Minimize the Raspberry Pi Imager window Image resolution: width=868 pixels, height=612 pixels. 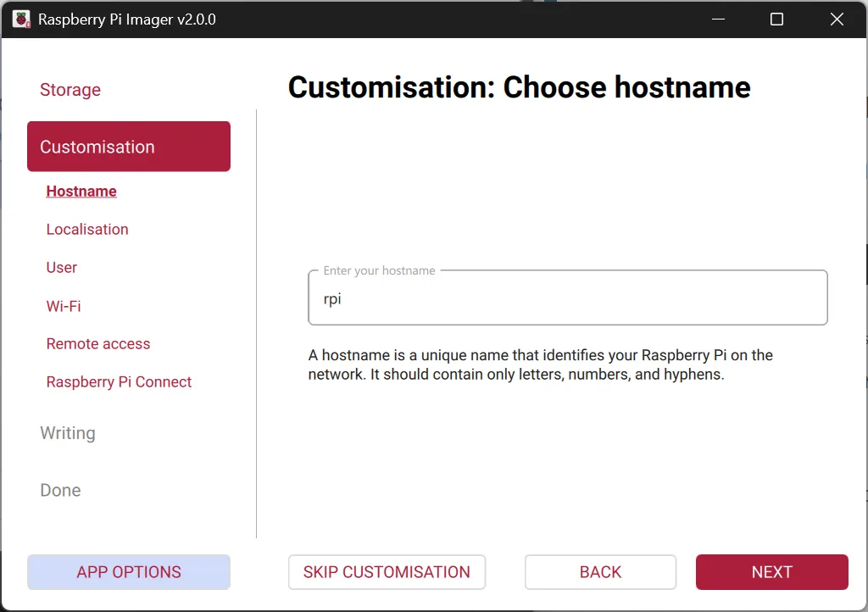tap(719, 19)
